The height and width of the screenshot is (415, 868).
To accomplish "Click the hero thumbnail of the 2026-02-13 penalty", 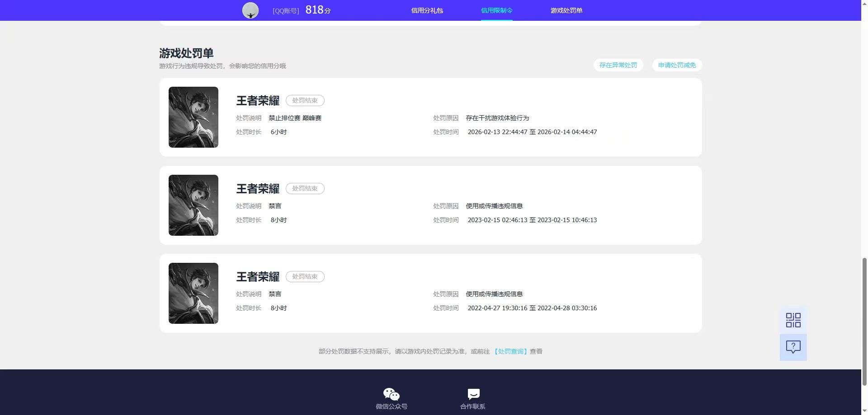I will [x=193, y=117].
